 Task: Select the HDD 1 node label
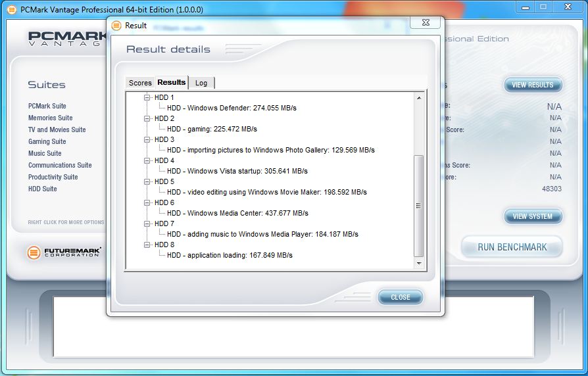click(164, 97)
